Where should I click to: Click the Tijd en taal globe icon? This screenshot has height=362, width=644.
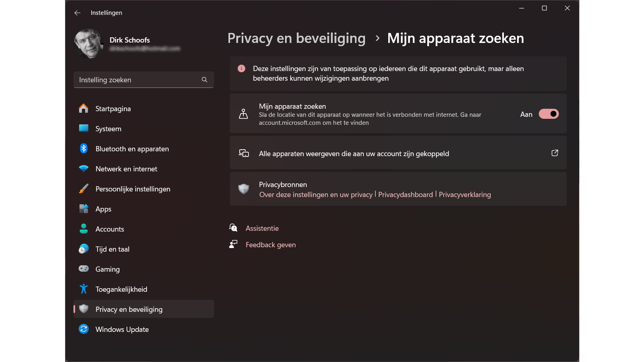tap(84, 249)
